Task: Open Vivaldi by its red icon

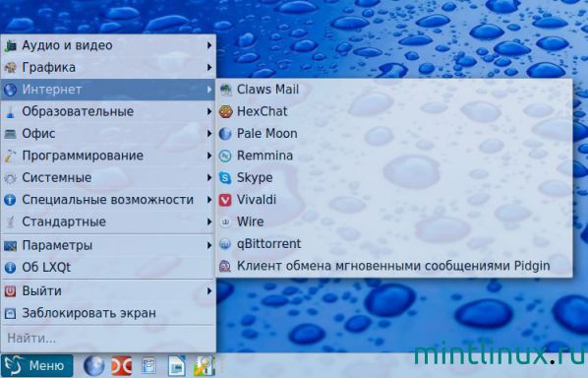Action: (x=225, y=200)
